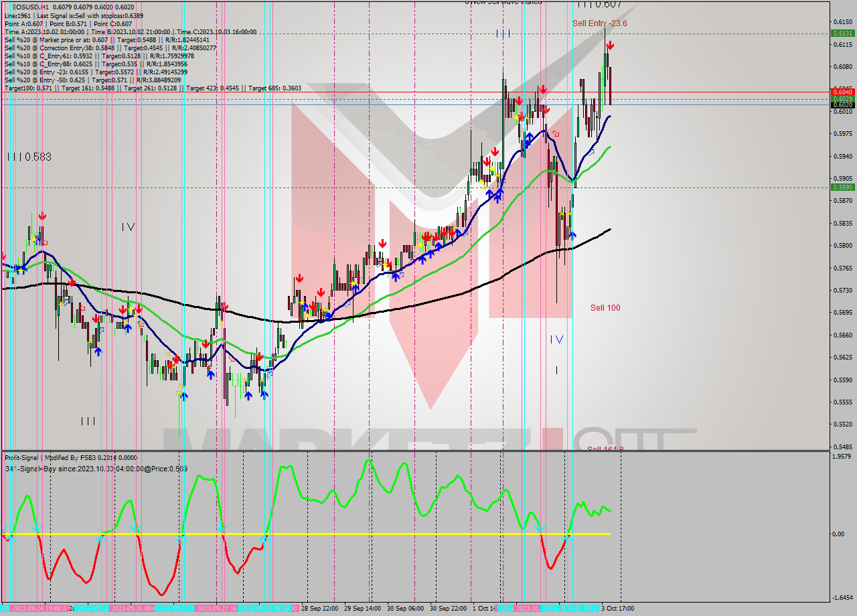Select the black 0.6020 current price tag

click(842, 104)
